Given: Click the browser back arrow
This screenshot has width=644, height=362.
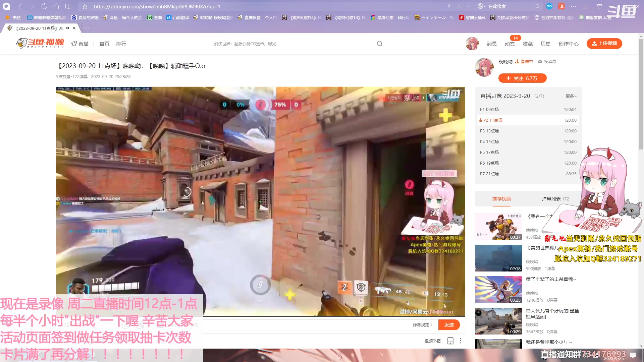Looking at the screenshot, I should [x=20, y=6].
